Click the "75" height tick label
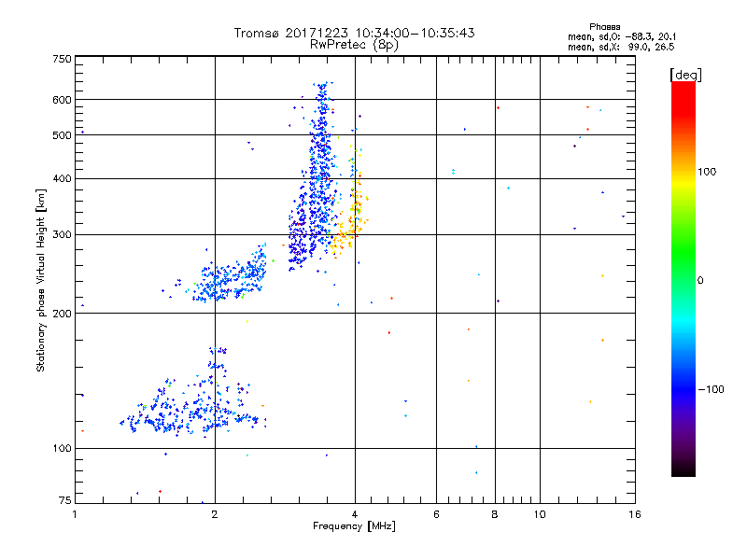 (65, 500)
